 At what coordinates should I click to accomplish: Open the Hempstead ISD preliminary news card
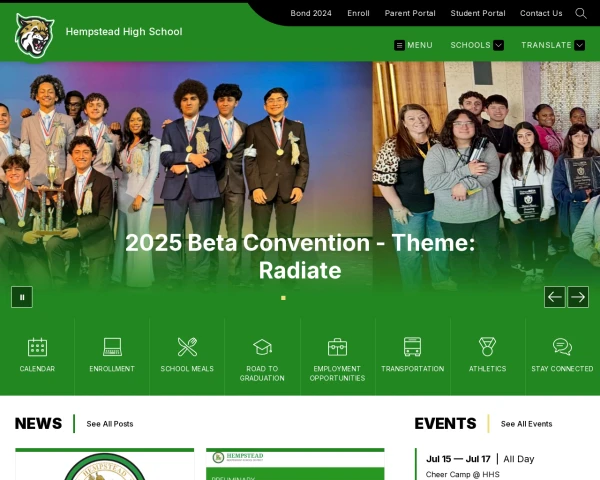(295, 464)
